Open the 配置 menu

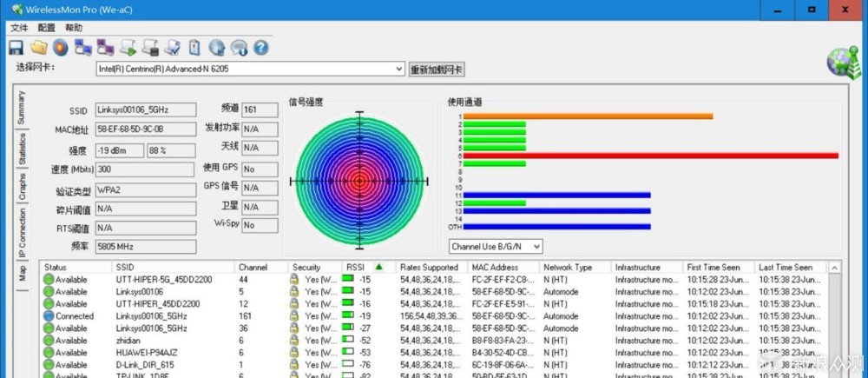pyautogui.click(x=47, y=28)
